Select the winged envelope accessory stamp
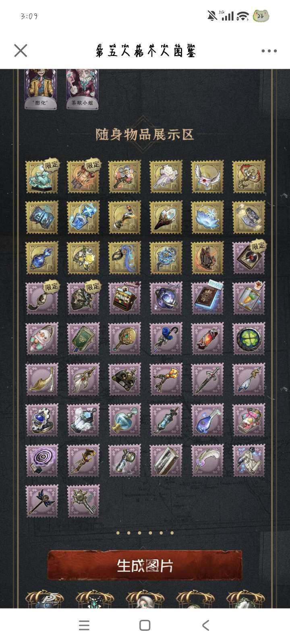The width and height of the screenshot is (290, 644). [x=207, y=176]
